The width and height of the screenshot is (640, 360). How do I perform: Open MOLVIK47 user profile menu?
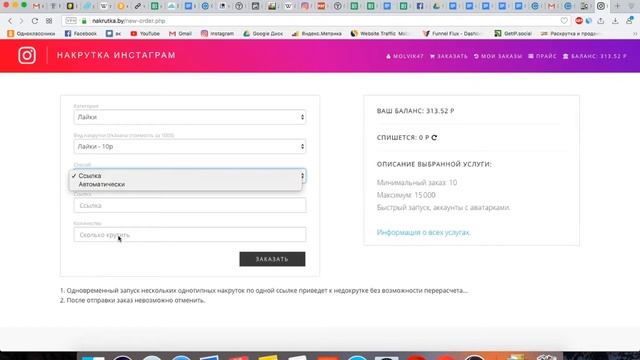click(x=404, y=56)
